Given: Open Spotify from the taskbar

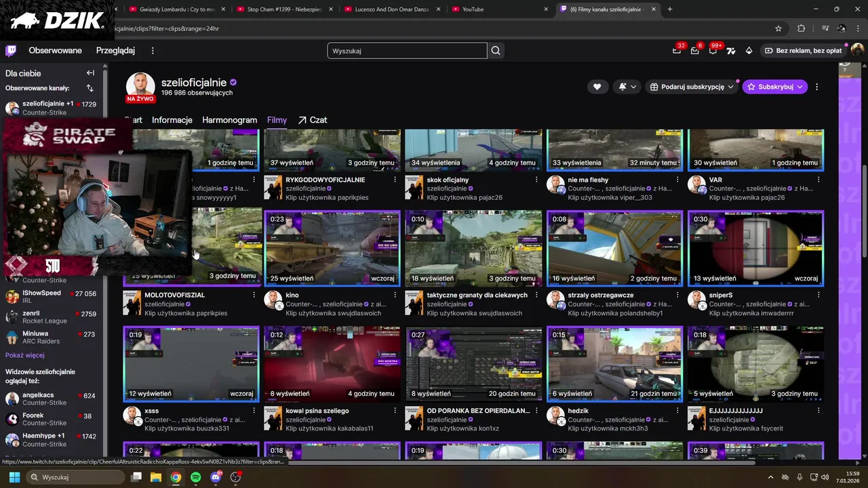Looking at the screenshot, I should pos(195,477).
